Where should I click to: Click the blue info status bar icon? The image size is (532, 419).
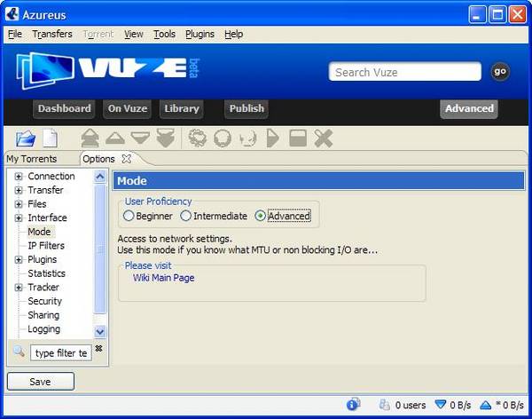(353, 404)
